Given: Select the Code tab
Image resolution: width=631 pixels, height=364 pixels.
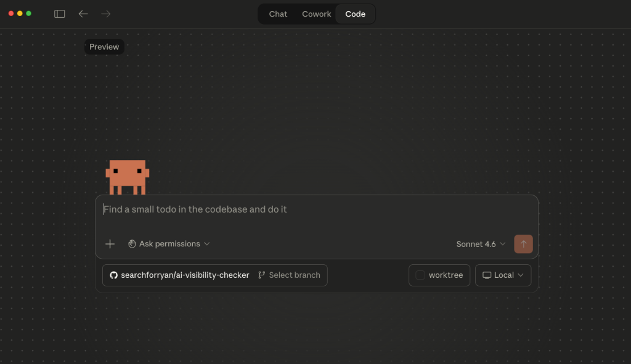Looking at the screenshot, I should (355, 14).
